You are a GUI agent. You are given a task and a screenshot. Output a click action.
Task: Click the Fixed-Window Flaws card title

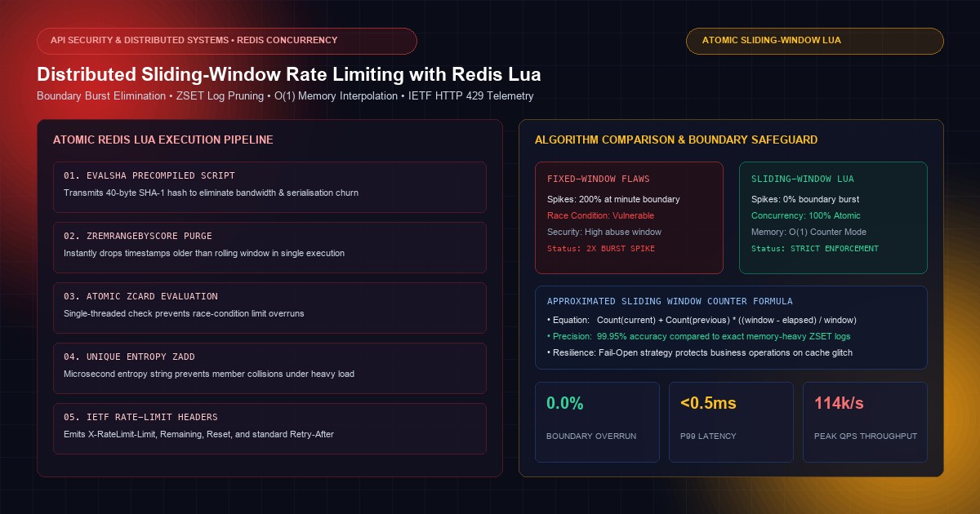[599, 179]
